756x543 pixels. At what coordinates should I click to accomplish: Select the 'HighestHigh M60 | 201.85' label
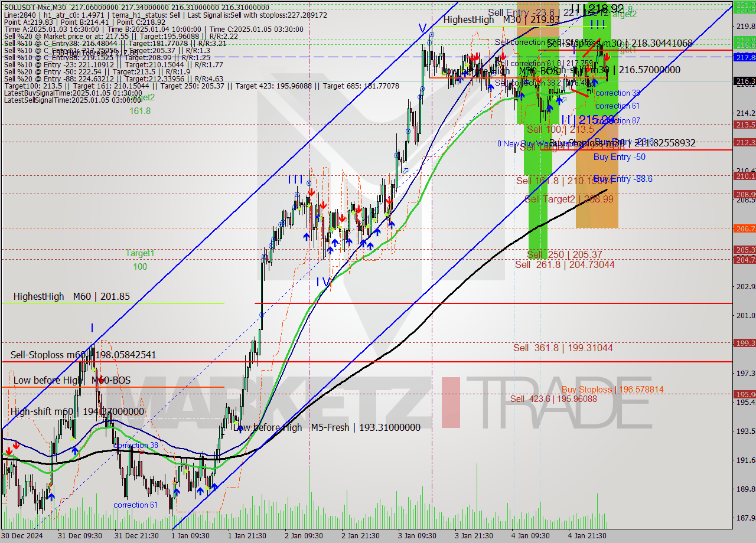(71, 296)
